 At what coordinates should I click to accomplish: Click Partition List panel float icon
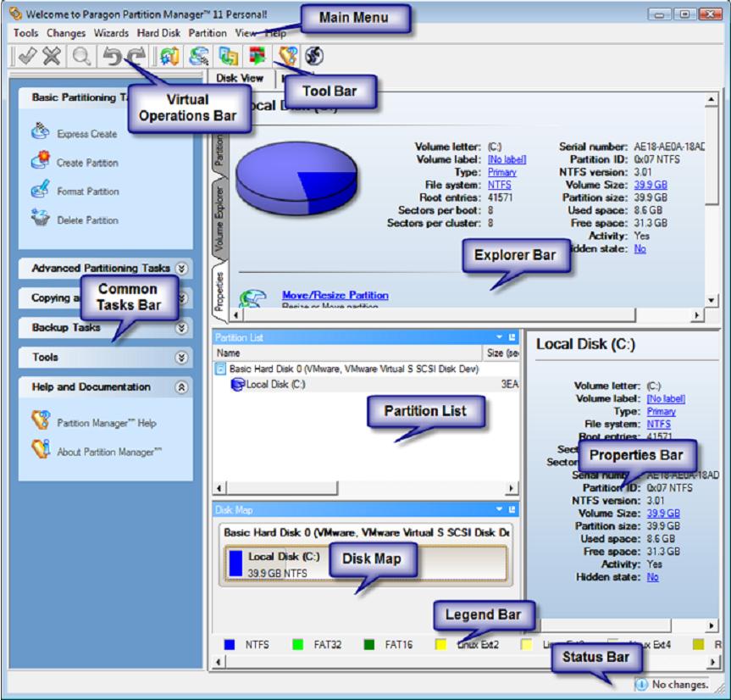512,337
